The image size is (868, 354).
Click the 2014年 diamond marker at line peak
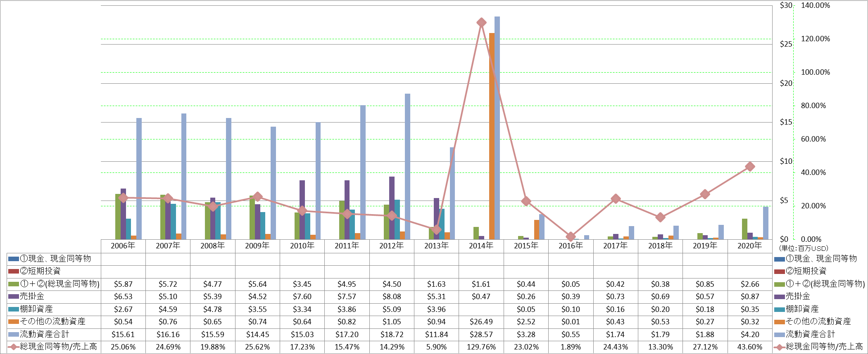(x=481, y=22)
